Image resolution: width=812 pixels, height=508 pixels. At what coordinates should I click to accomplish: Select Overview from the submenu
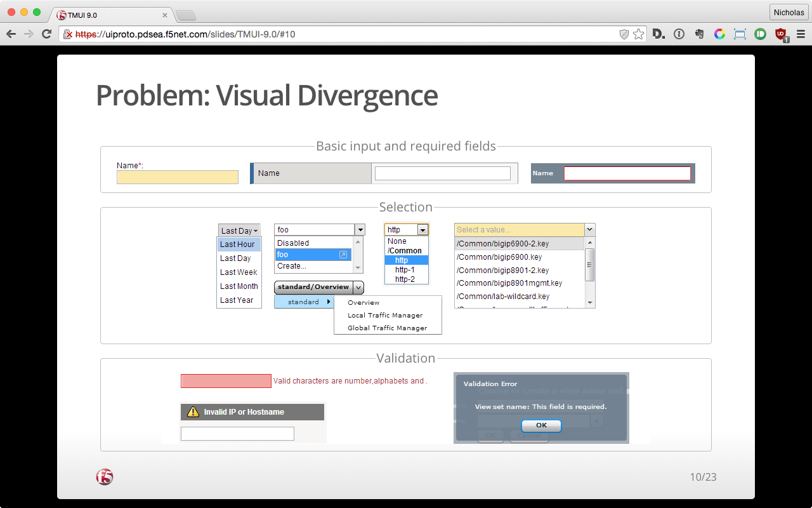pyautogui.click(x=388, y=303)
